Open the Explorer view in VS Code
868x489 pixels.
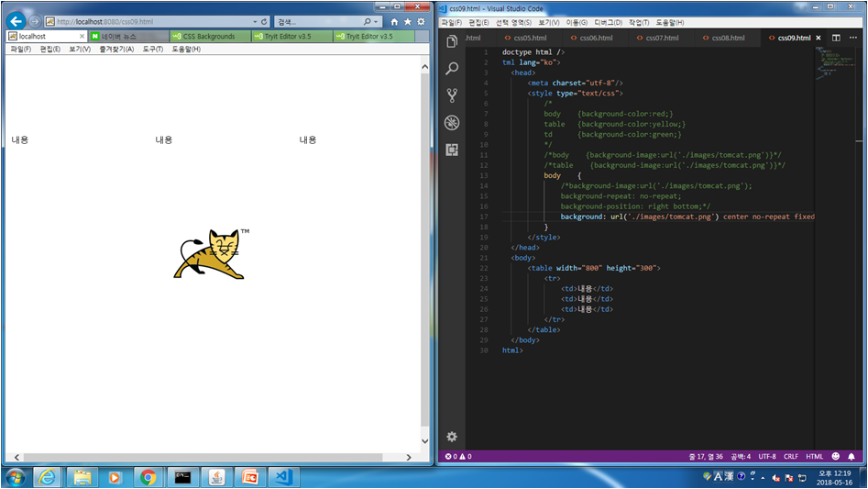tap(452, 41)
